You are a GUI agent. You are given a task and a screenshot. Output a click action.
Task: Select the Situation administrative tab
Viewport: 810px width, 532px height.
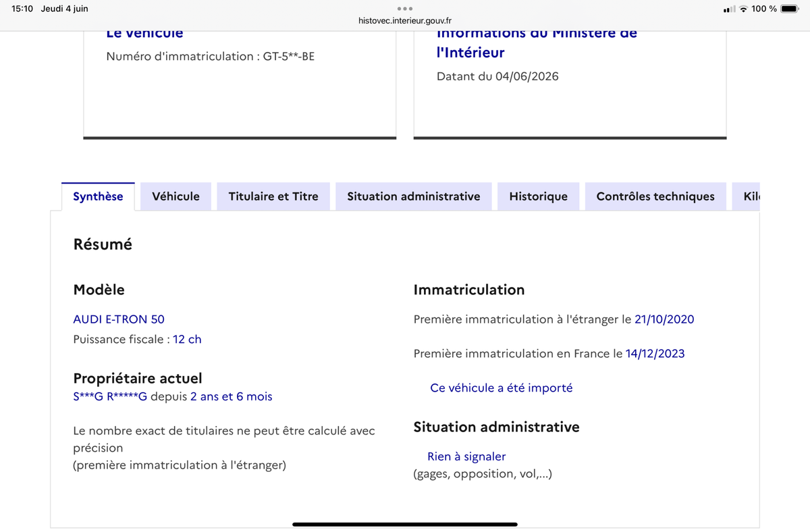coord(414,196)
